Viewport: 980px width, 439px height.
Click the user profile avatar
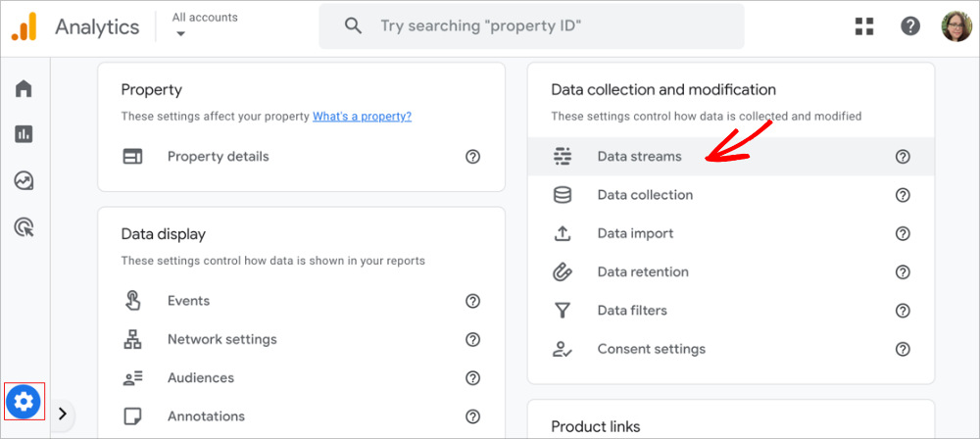956,26
